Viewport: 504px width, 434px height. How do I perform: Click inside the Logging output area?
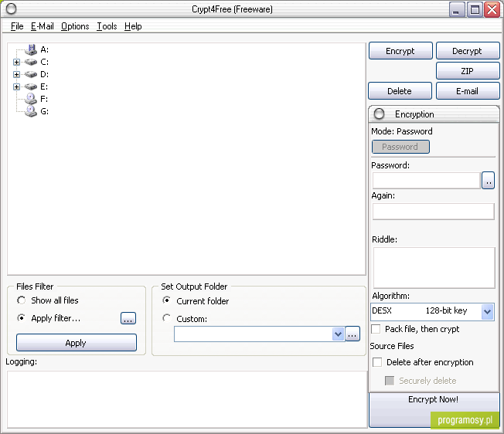[x=187, y=399]
